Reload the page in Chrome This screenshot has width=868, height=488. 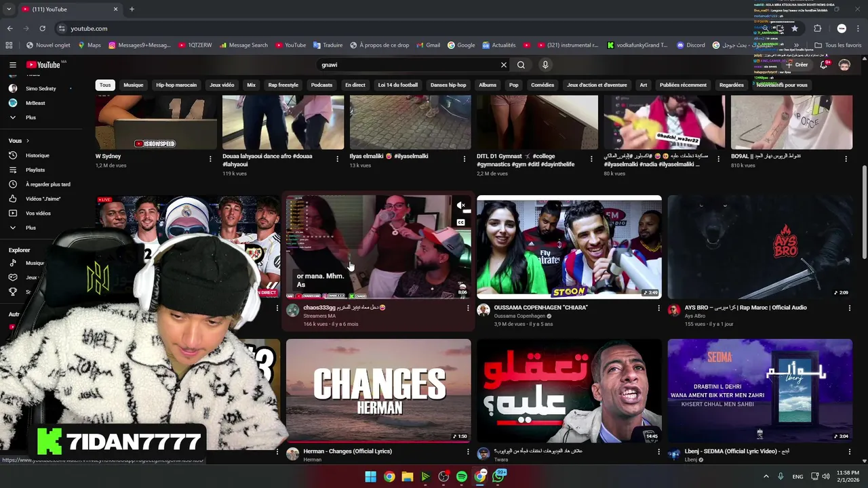tap(42, 28)
